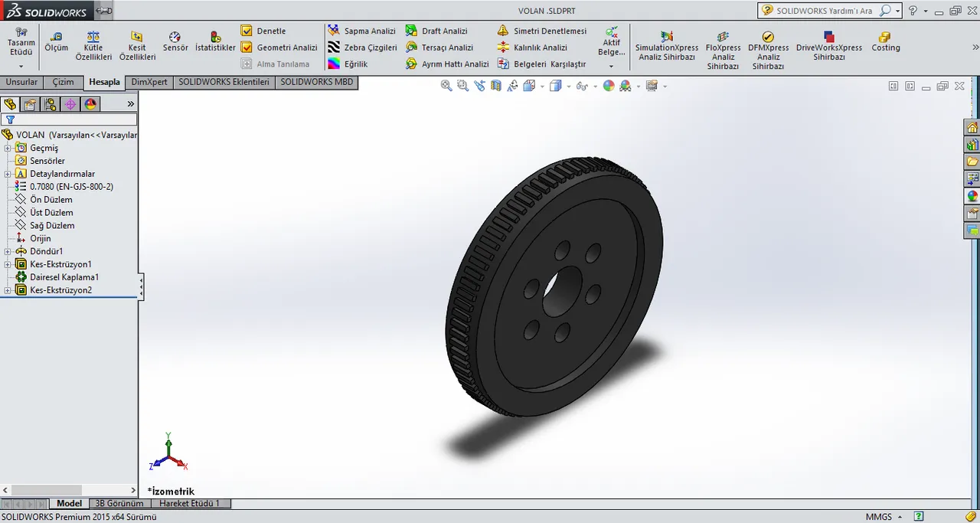
Task: Click Zoom to Fit icon in viewport toolbar
Action: [x=446, y=86]
